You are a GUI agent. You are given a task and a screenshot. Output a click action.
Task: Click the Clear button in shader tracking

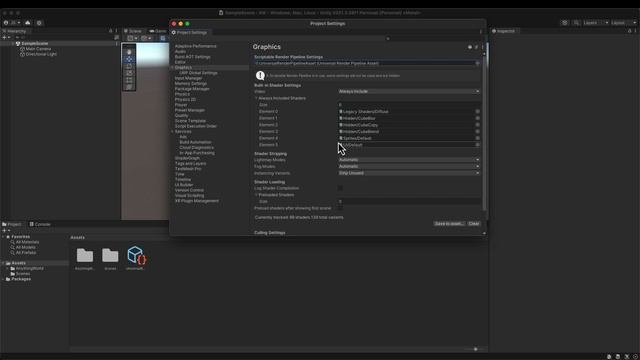point(473,224)
